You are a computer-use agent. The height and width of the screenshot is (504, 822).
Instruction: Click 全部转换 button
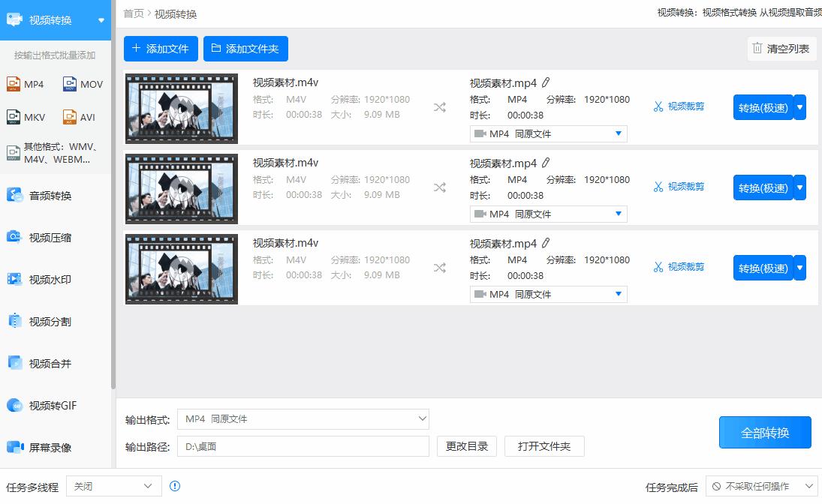[764, 433]
